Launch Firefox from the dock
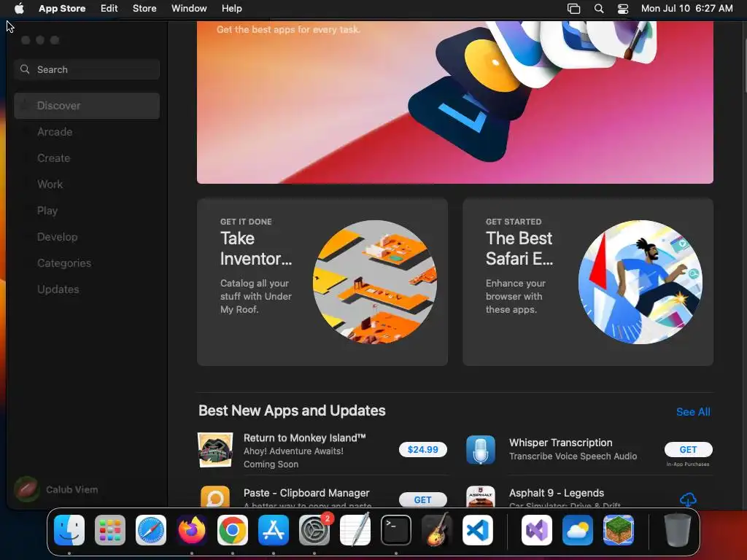Image resolution: width=747 pixels, height=560 pixels. click(192, 530)
